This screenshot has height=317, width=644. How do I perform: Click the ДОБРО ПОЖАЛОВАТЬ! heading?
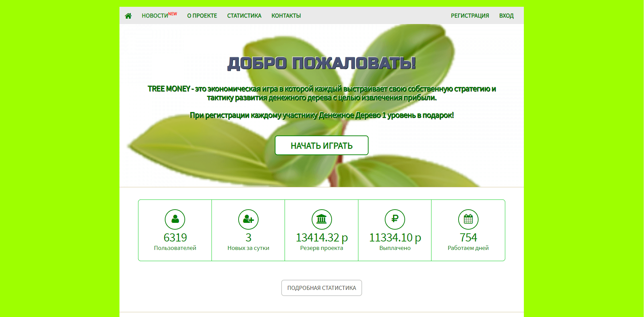click(x=321, y=63)
